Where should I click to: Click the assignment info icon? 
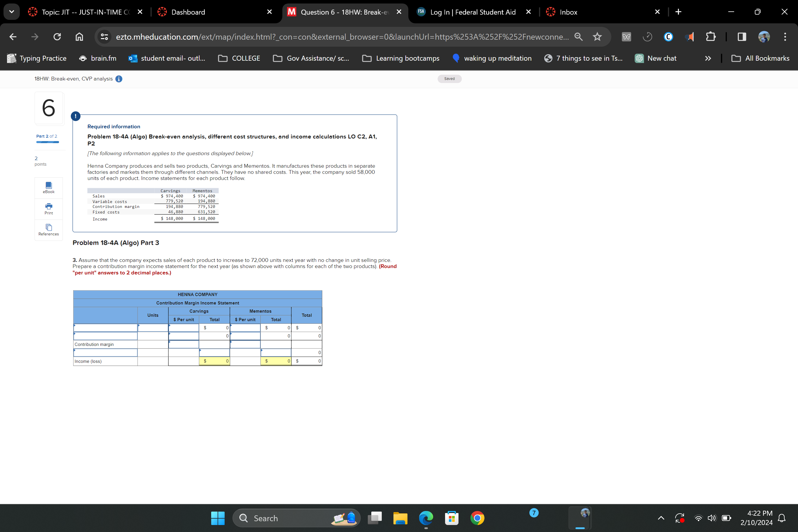(x=119, y=79)
